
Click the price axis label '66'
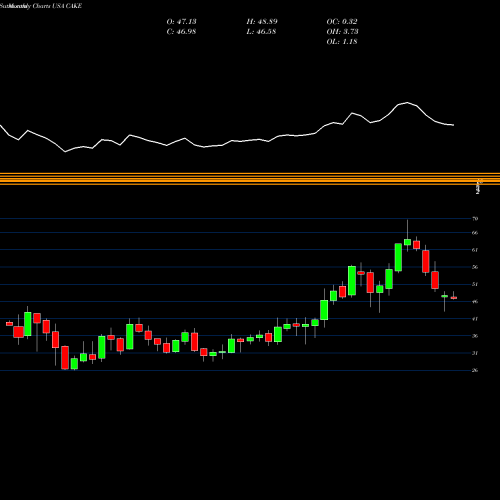pyautogui.click(x=475, y=233)
